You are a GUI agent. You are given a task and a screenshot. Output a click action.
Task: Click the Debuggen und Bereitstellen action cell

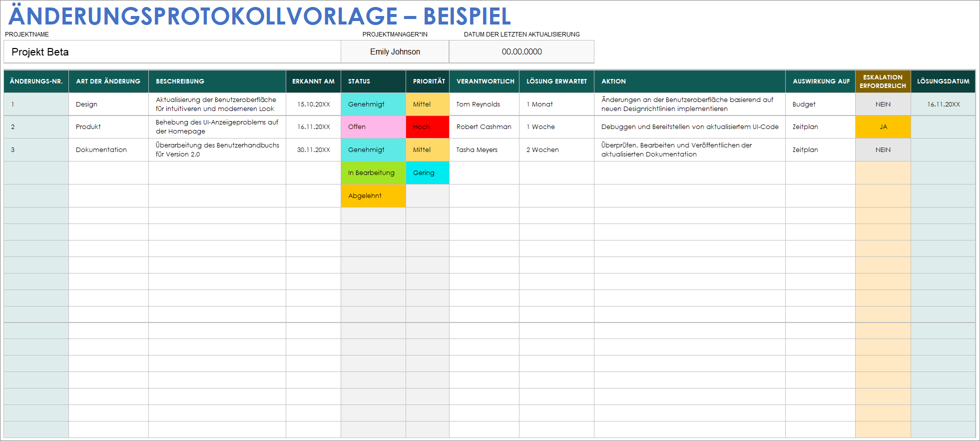(x=690, y=127)
